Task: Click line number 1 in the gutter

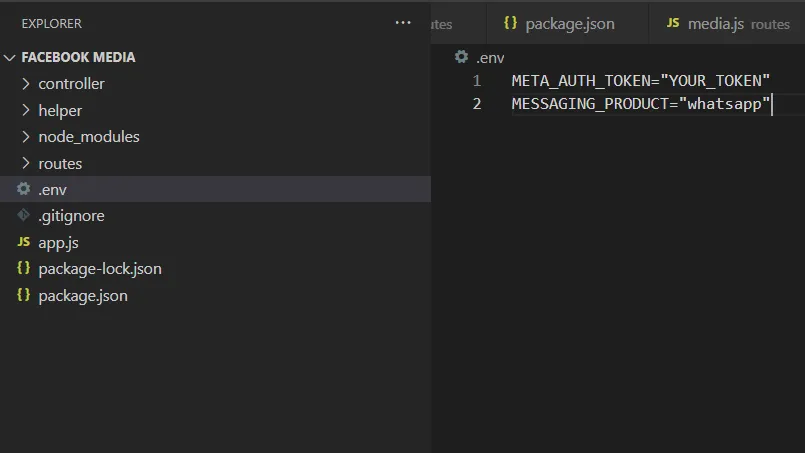Action: click(x=477, y=80)
